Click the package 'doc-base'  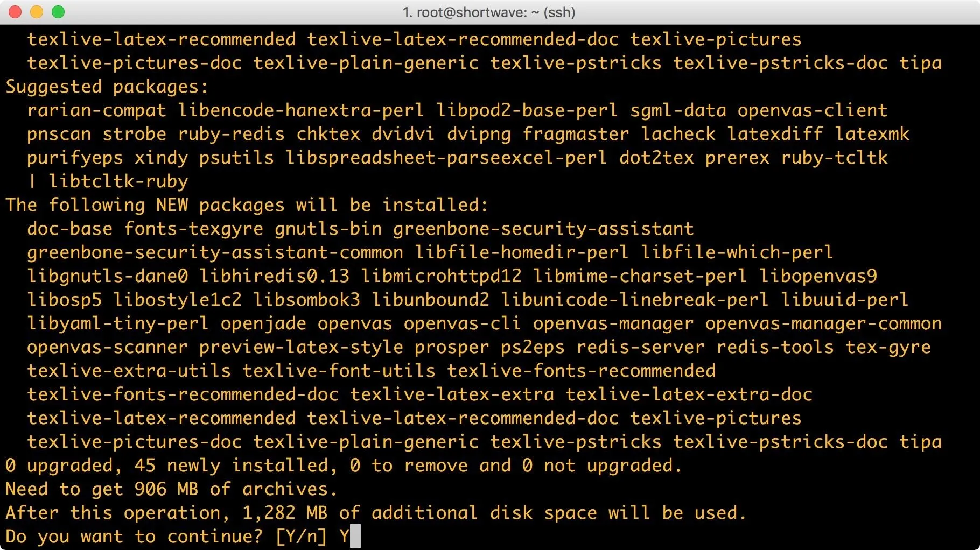point(69,229)
